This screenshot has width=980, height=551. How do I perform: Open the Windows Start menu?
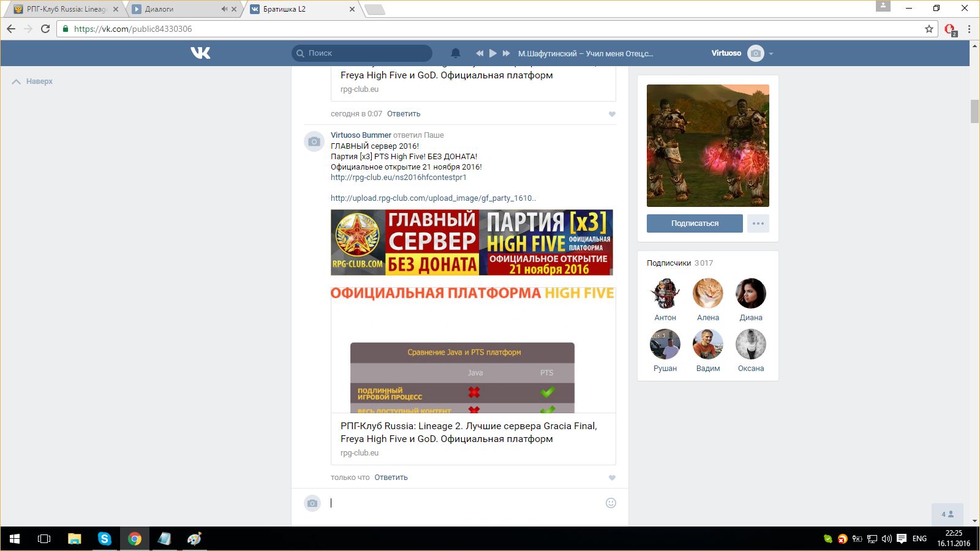(15, 539)
